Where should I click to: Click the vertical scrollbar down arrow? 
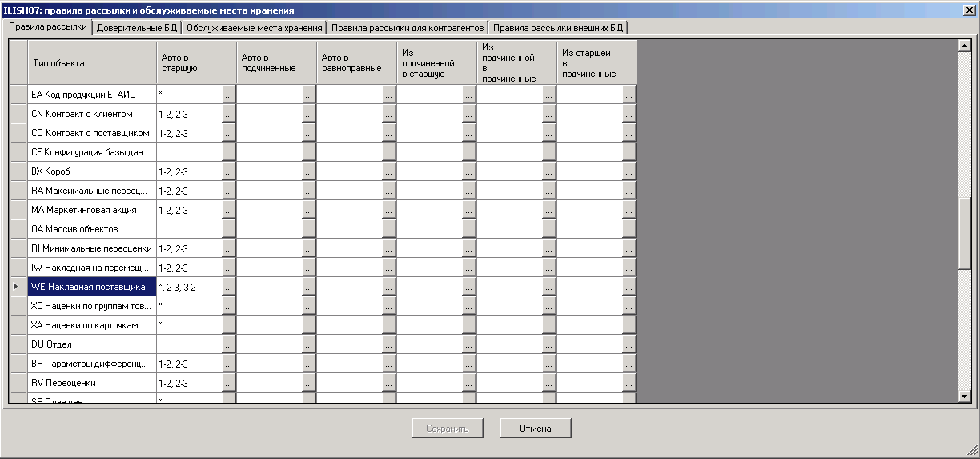click(965, 396)
